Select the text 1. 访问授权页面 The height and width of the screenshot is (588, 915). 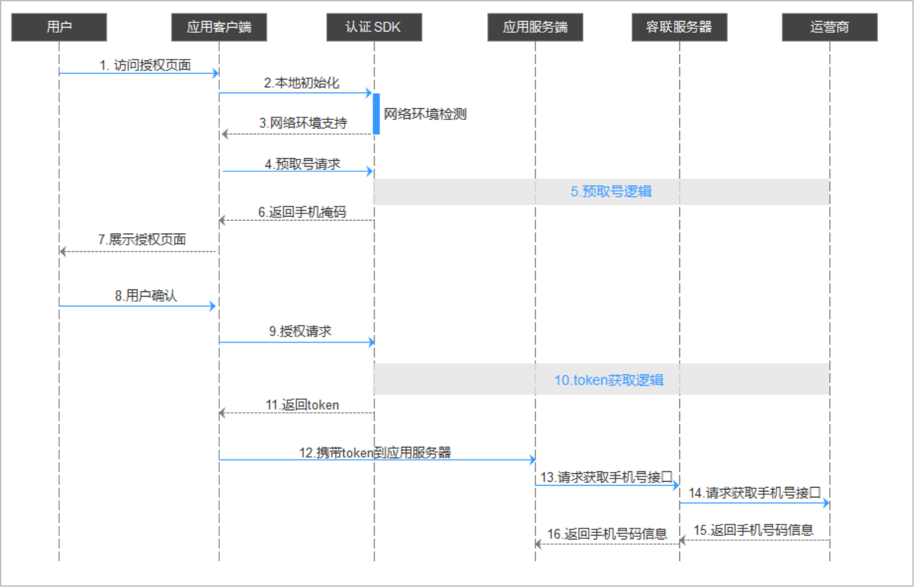pos(145,65)
